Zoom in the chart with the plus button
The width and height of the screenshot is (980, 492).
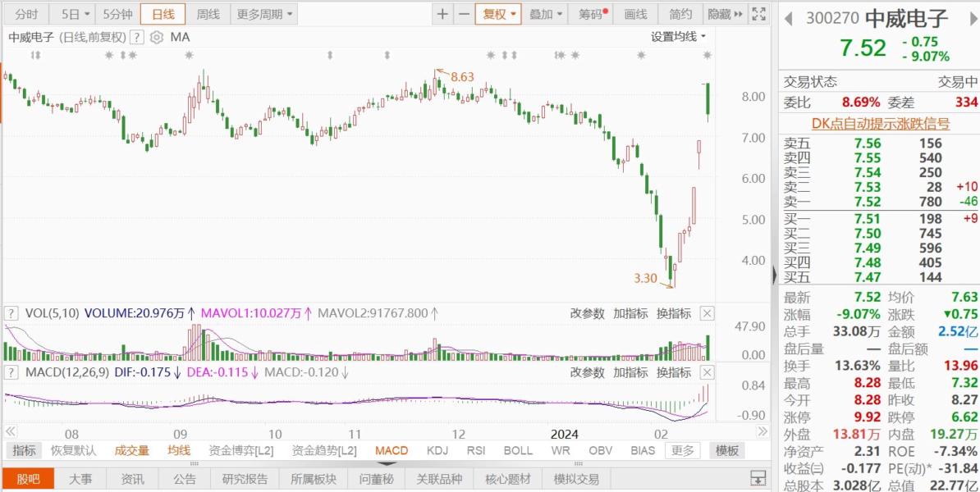click(x=442, y=15)
